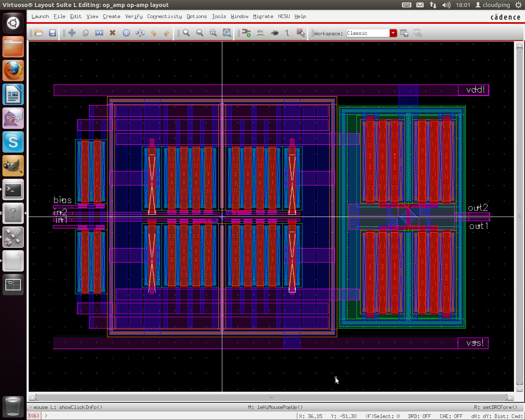Image resolution: width=525 pixels, height=420 pixels.
Task: Click the command input line at bottom
Action: coord(164,416)
